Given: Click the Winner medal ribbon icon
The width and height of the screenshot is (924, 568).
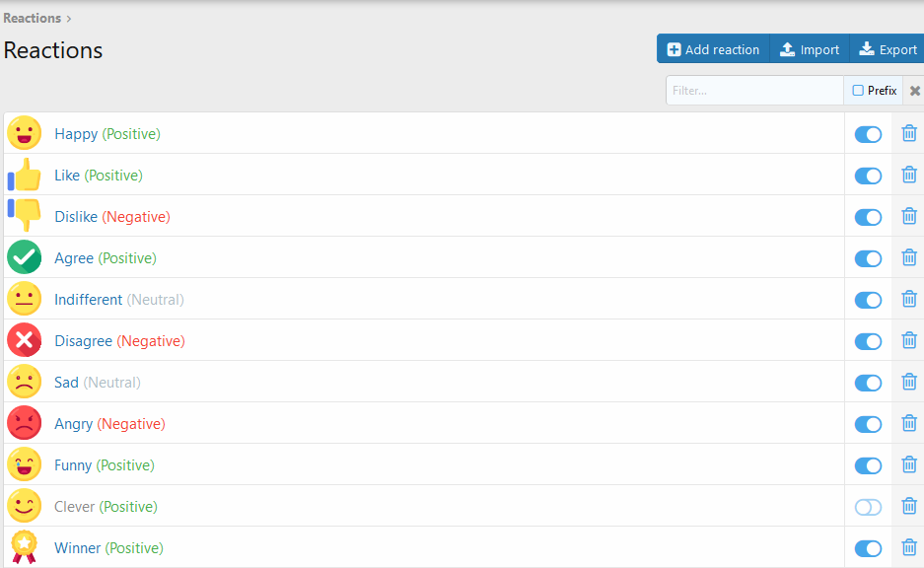Looking at the screenshot, I should (25, 546).
